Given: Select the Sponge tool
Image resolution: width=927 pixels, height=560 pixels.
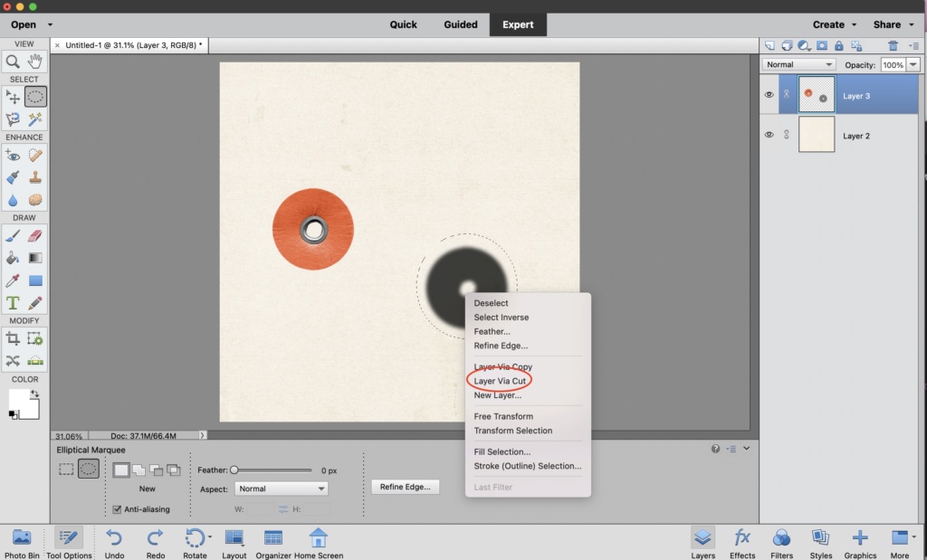Looking at the screenshot, I should [35, 200].
